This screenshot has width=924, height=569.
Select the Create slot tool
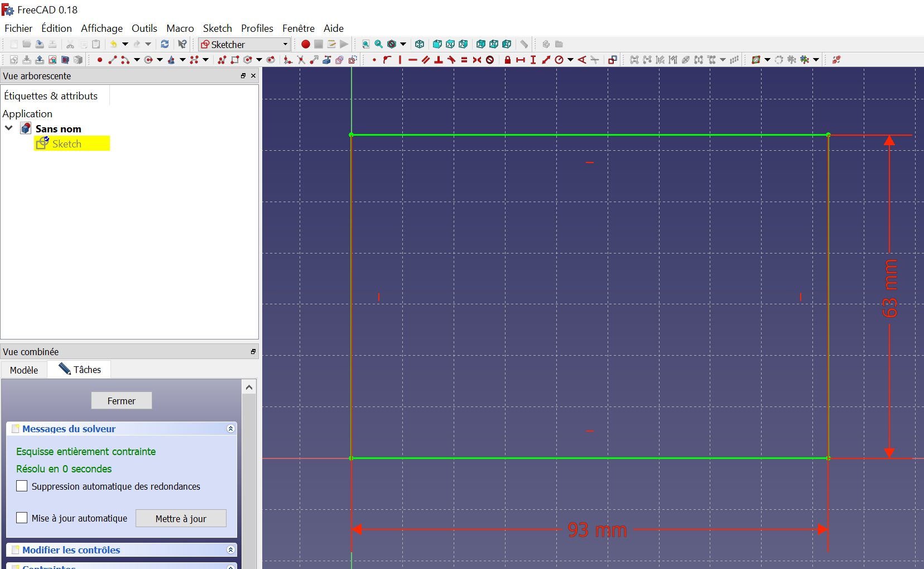click(271, 60)
